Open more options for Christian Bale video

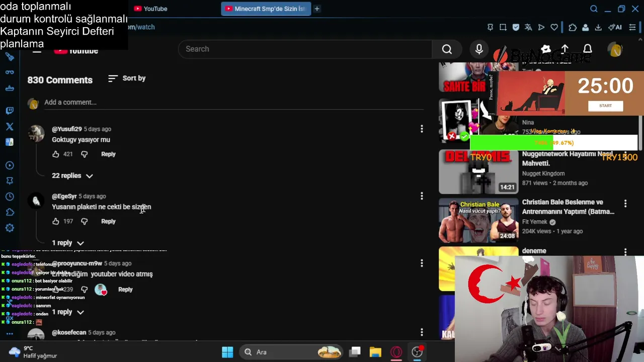tap(625, 204)
